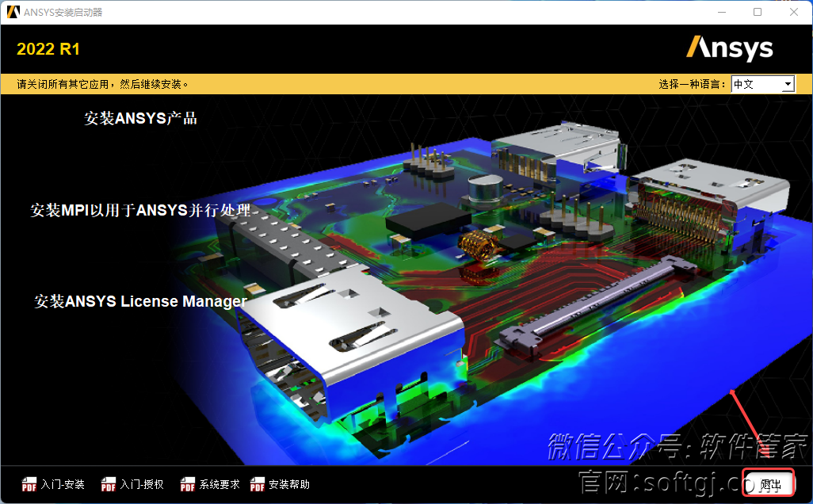
Task: Expand the language dropdown arrow
Action: click(788, 84)
